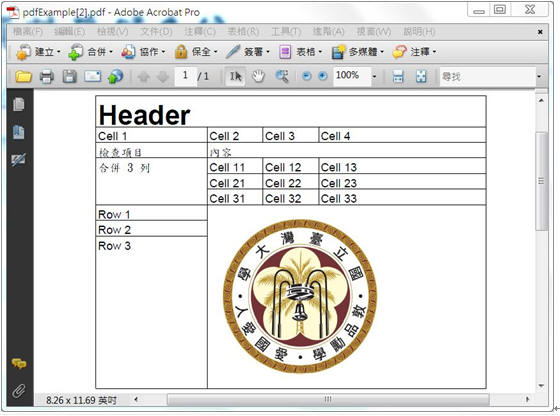This screenshot has width=560, height=416.
Task: Click the 'Row 2' table cell
Action: coord(152,229)
